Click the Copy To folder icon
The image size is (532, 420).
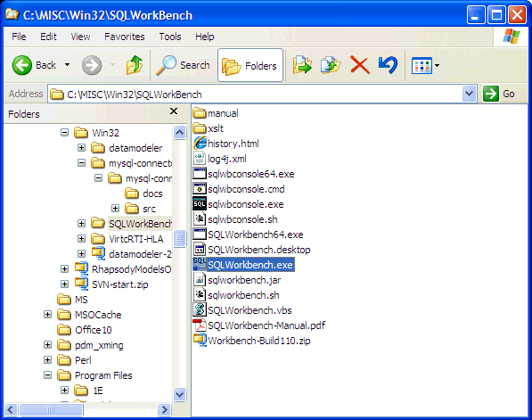(x=331, y=65)
